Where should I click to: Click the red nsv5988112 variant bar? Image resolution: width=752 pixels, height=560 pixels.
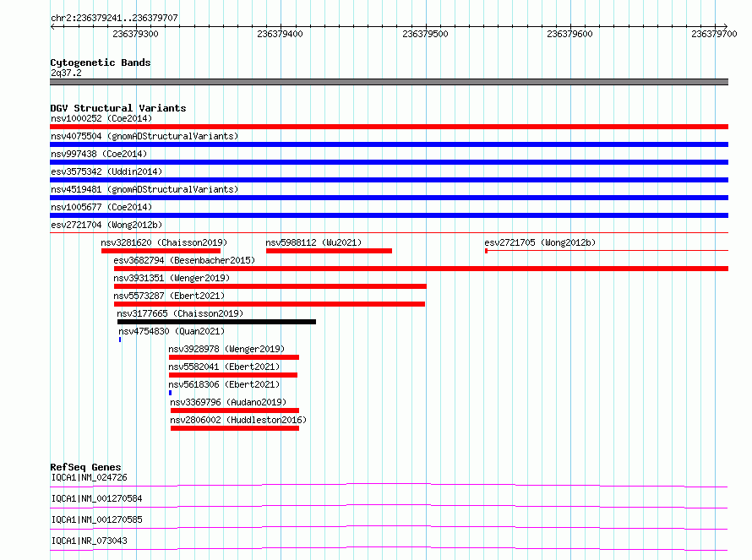pos(329,251)
